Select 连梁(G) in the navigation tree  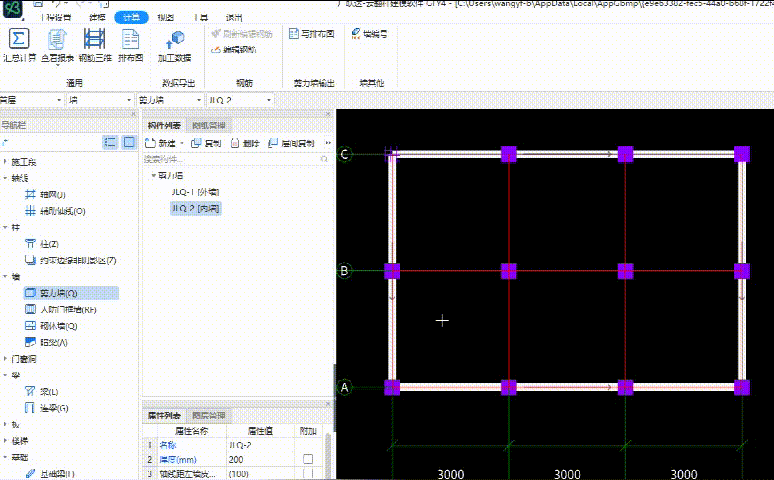tap(46, 408)
